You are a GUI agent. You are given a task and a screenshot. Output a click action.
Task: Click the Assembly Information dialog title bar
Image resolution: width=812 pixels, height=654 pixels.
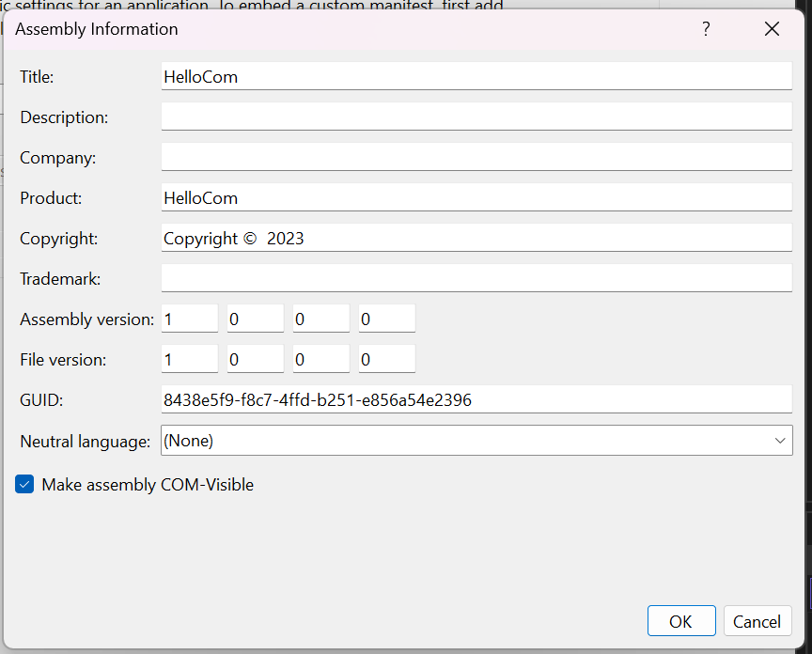282,29
